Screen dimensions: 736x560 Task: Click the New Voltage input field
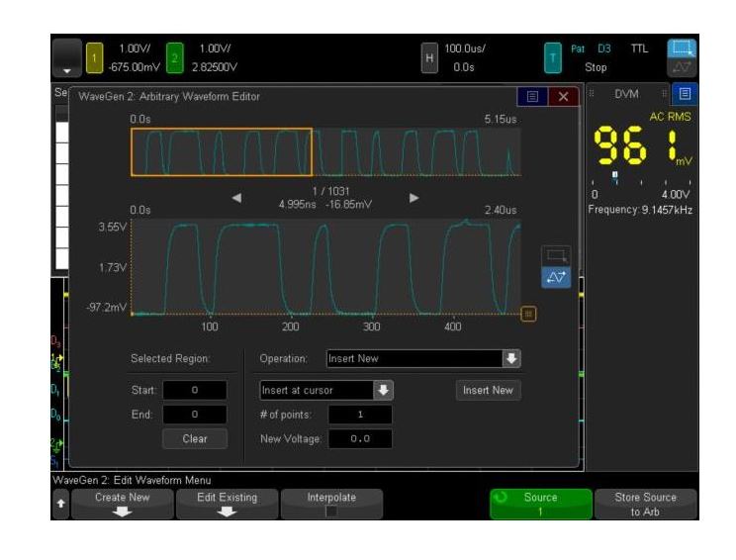coord(360,438)
